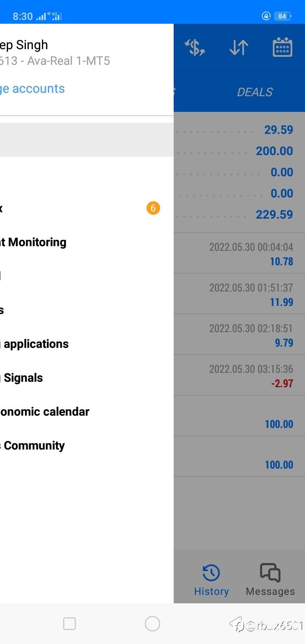This screenshot has height=644, width=305.
Task: Tap the Manage accounts link
Action: (x=33, y=89)
